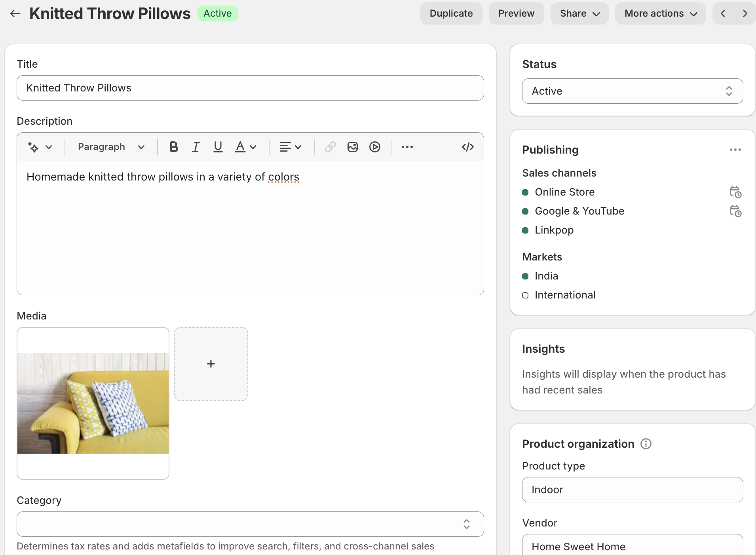The height and width of the screenshot is (555, 756).
Task: Click the Title input field
Action: coord(250,88)
